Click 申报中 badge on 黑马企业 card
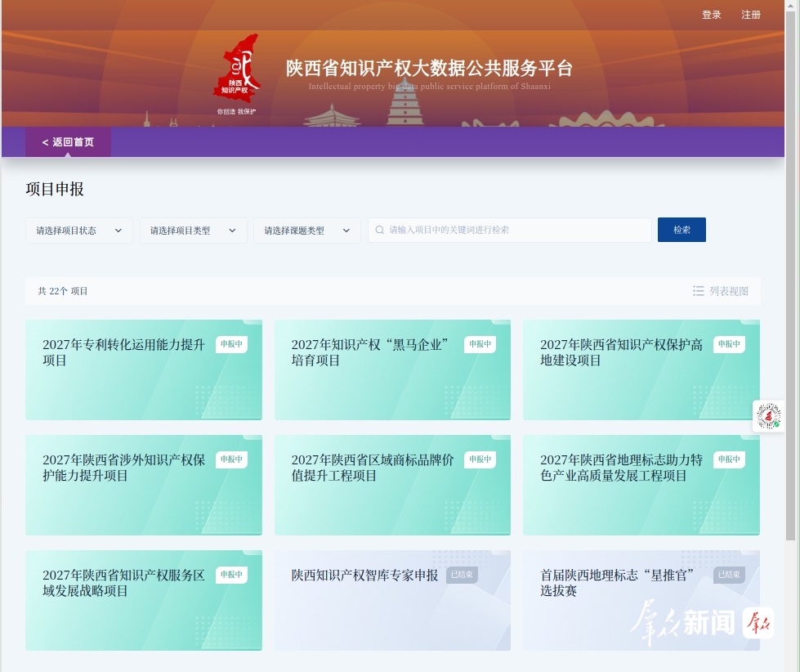Image resolution: width=800 pixels, height=672 pixels. coord(480,344)
